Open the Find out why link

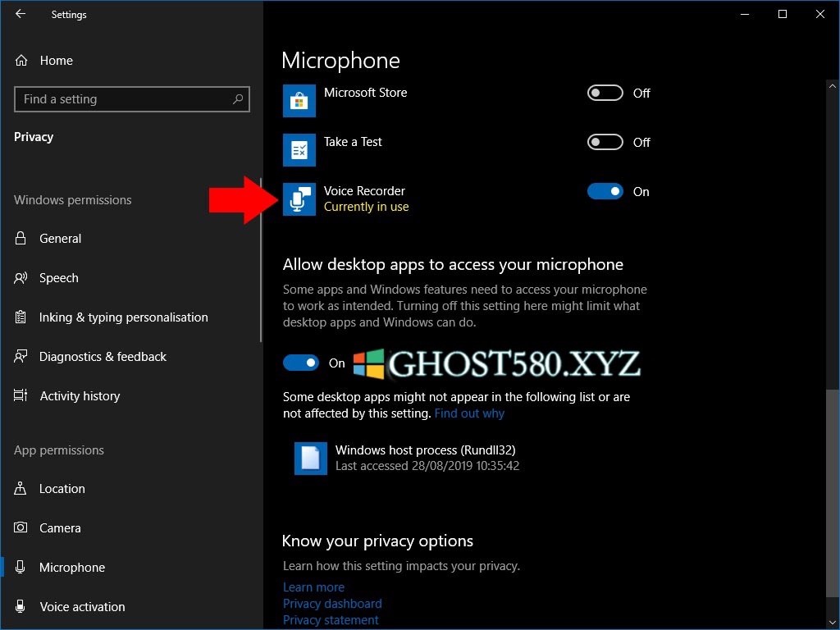(469, 413)
